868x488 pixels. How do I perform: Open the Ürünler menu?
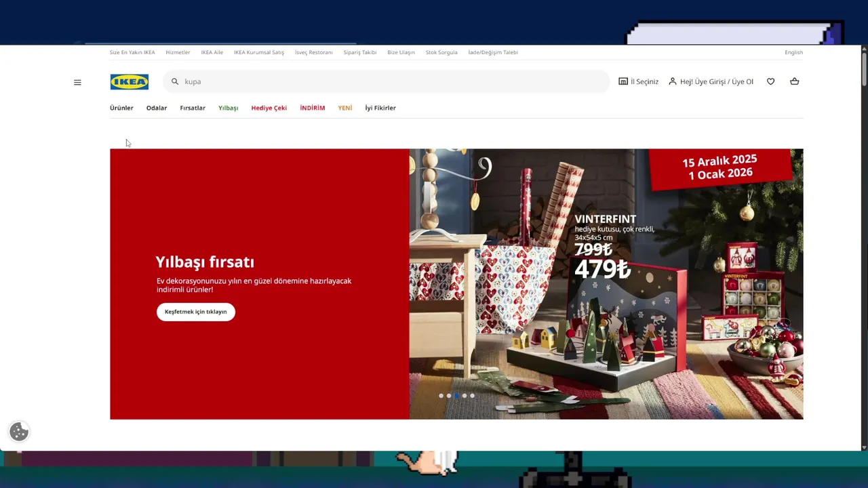(x=121, y=108)
